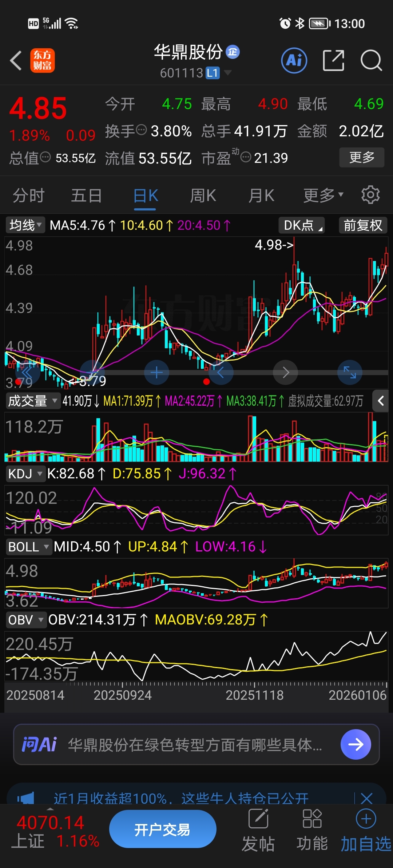Move chart right with arrow button
Viewport: 393px width, 868px height.
tap(286, 373)
